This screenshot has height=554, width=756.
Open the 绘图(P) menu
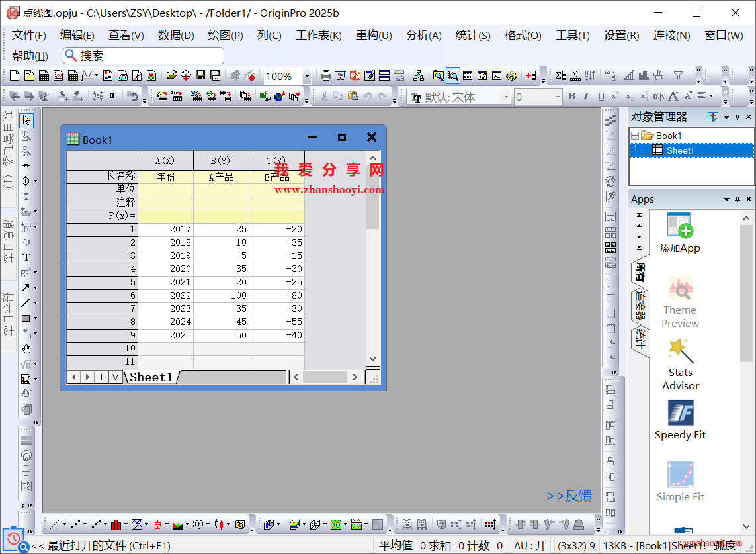pos(226,36)
